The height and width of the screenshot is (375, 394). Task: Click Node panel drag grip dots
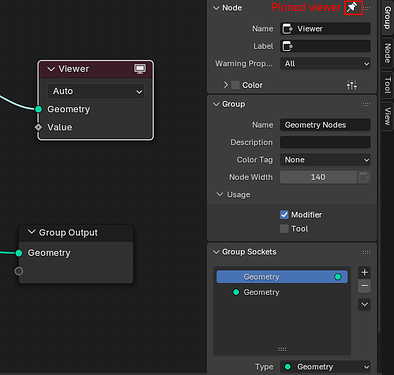367,8
